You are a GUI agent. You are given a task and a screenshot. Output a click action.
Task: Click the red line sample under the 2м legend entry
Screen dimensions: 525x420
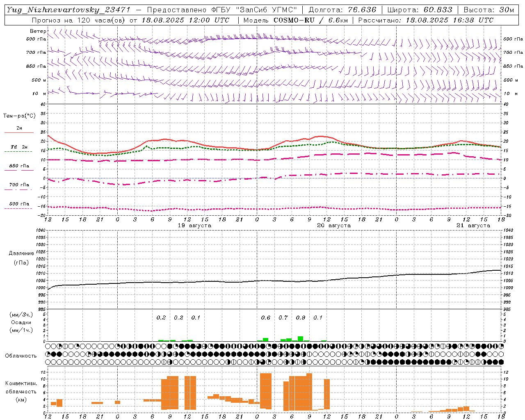tap(19, 132)
